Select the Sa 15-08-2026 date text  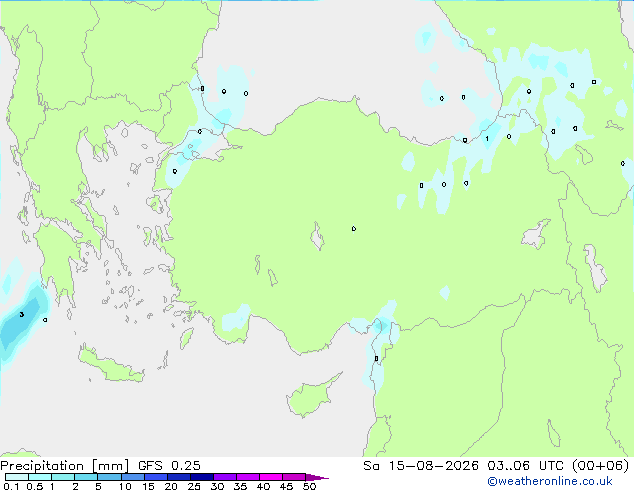click(x=421, y=466)
